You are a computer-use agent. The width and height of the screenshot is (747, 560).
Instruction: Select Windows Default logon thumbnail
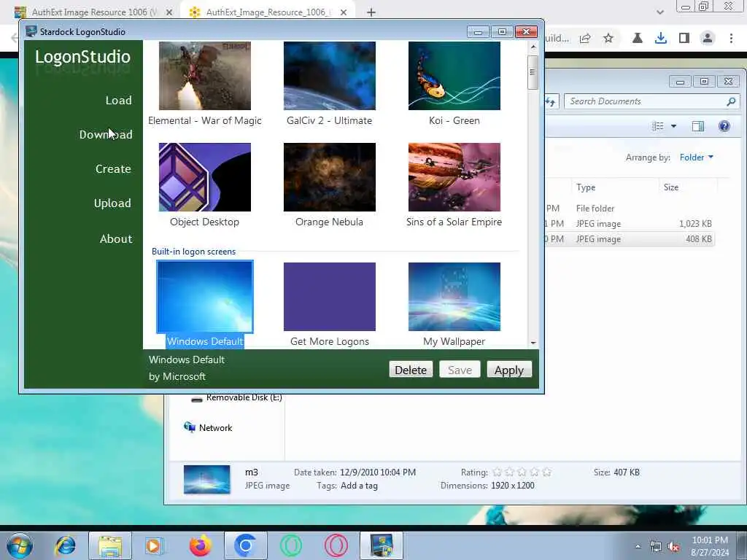(x=205, y=297)
